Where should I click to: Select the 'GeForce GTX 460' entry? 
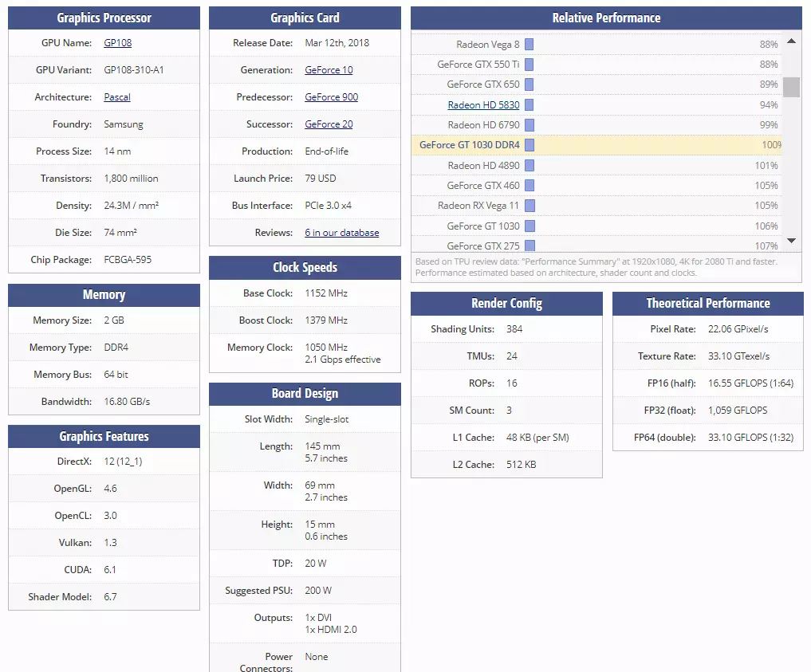483,186
